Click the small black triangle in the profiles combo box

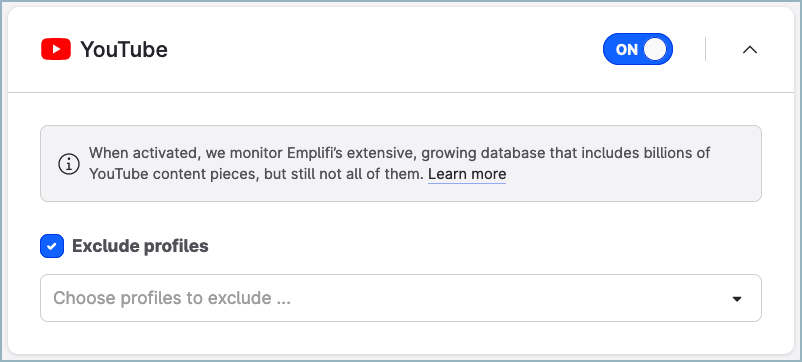(737, 299)
